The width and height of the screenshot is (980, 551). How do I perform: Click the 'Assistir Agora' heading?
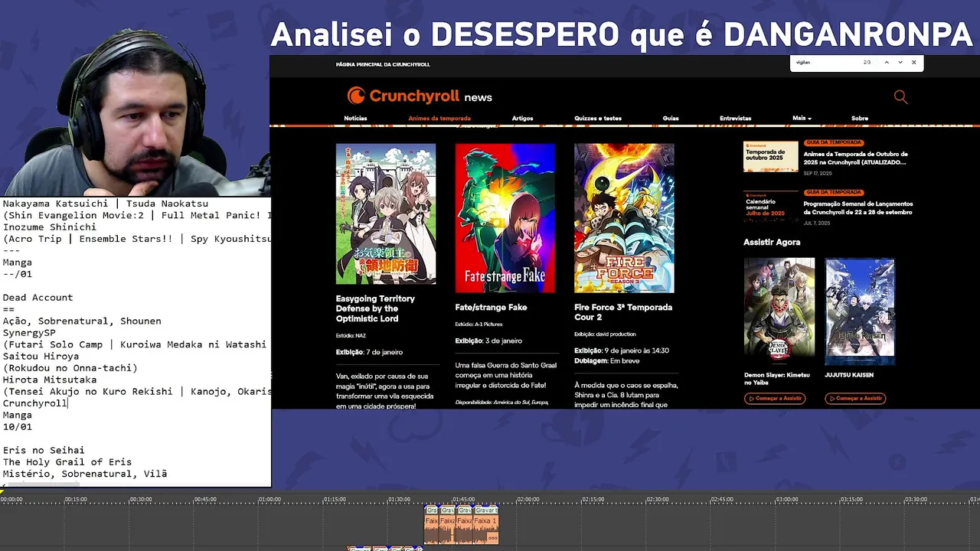coord(772,242)
